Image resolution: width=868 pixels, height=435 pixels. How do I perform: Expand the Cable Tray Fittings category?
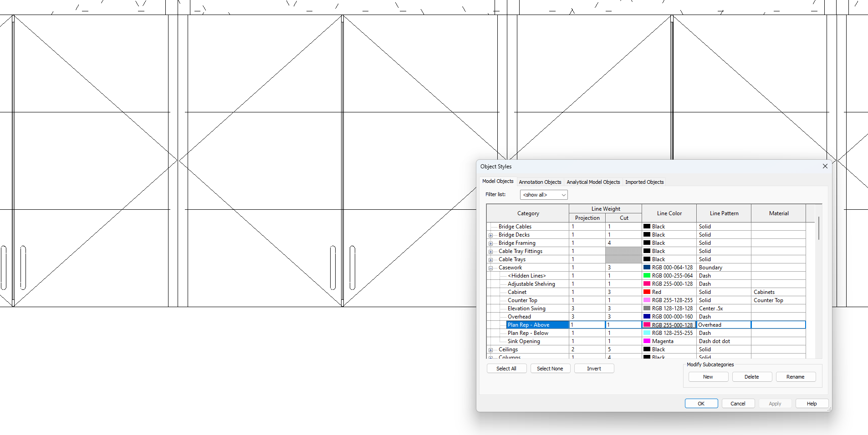(491, 251)
